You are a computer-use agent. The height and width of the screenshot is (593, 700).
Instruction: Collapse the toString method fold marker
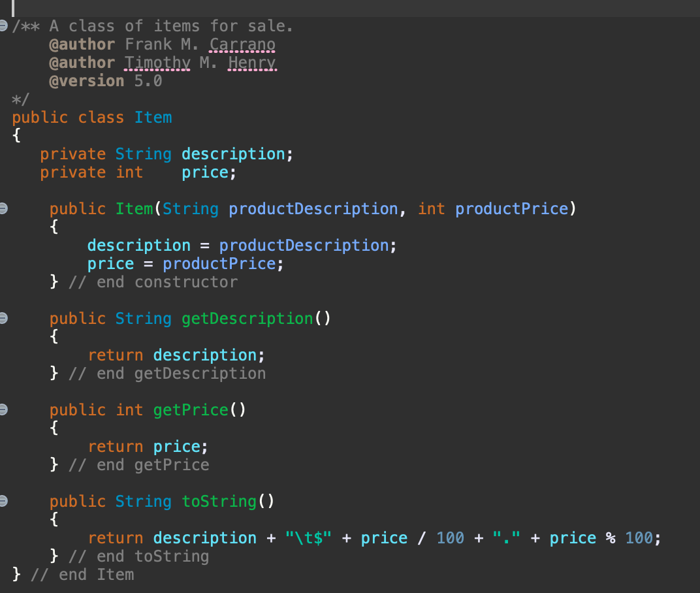point(3,501)
